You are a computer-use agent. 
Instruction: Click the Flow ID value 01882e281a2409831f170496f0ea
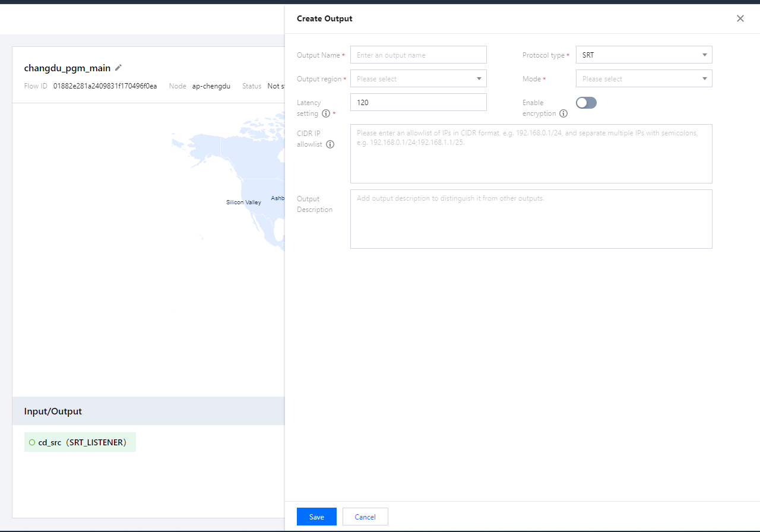click(105, 86)
